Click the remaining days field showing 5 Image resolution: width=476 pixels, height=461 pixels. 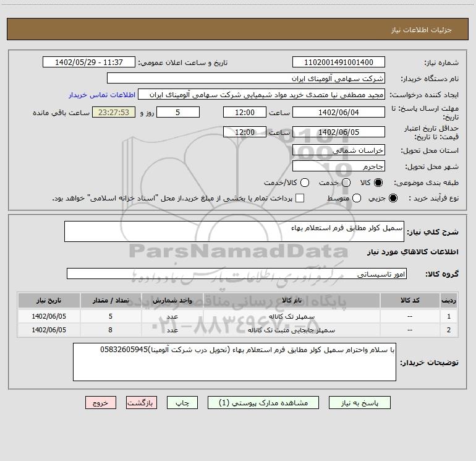178,113
